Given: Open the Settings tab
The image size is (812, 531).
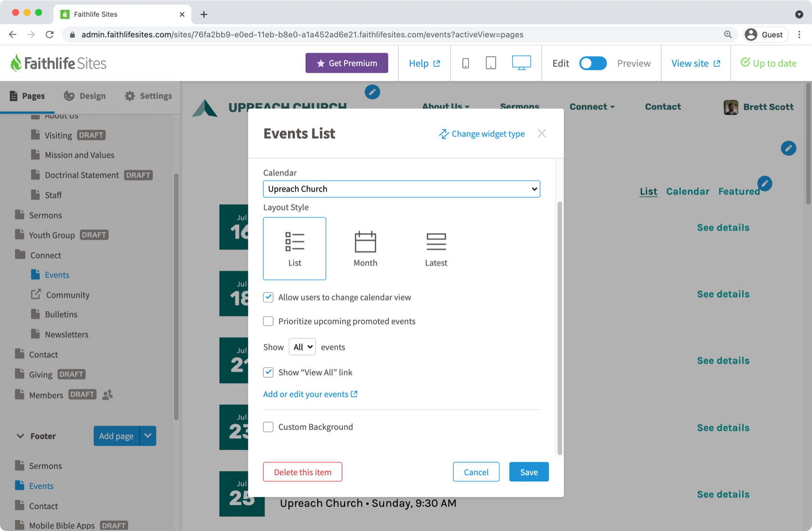Looking at the screenshot, I should [x=148, y=96].
